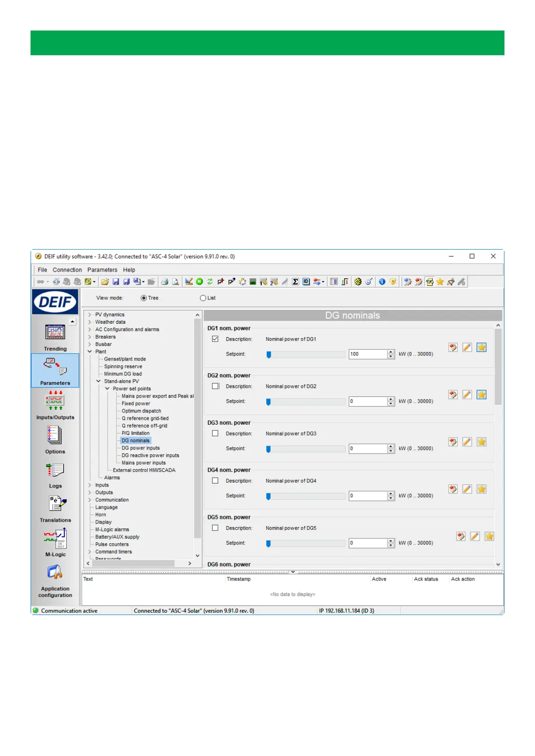Screen dimensions: 535x756
Task: Expand the Communication tree node
Action: coord(90,500)
